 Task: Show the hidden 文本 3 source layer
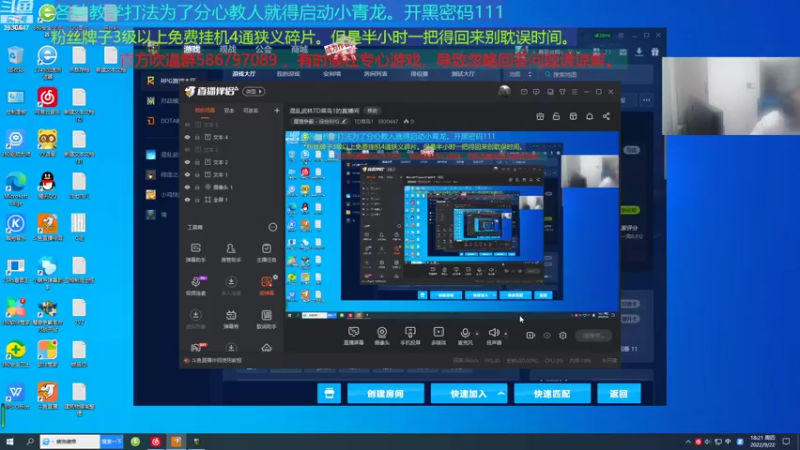tap(187, 149)
